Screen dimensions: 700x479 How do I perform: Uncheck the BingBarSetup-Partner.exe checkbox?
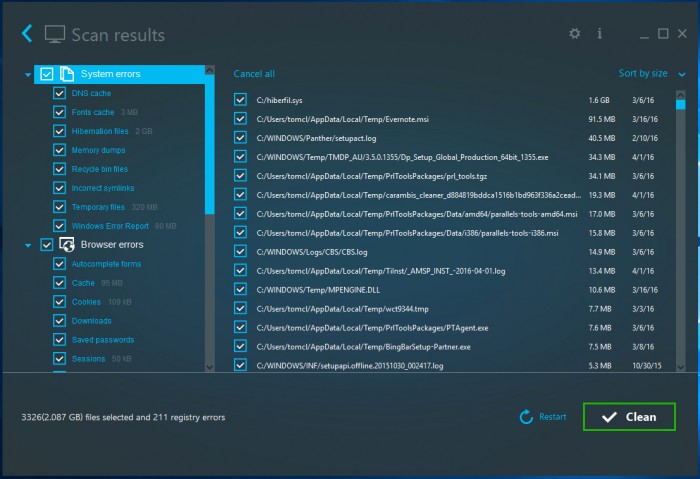tap(240, 346)
